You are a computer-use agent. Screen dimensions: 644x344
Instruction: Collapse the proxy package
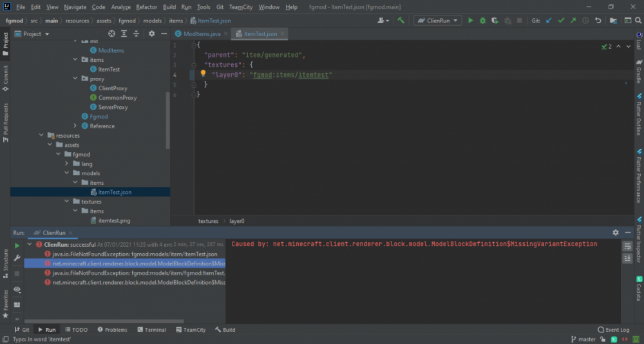click(x=75, y=79)
